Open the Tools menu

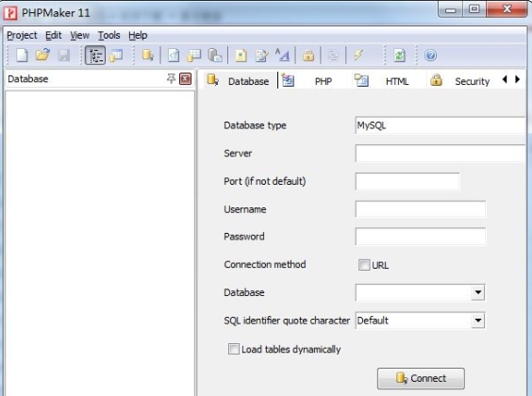[x=108, y=35]
